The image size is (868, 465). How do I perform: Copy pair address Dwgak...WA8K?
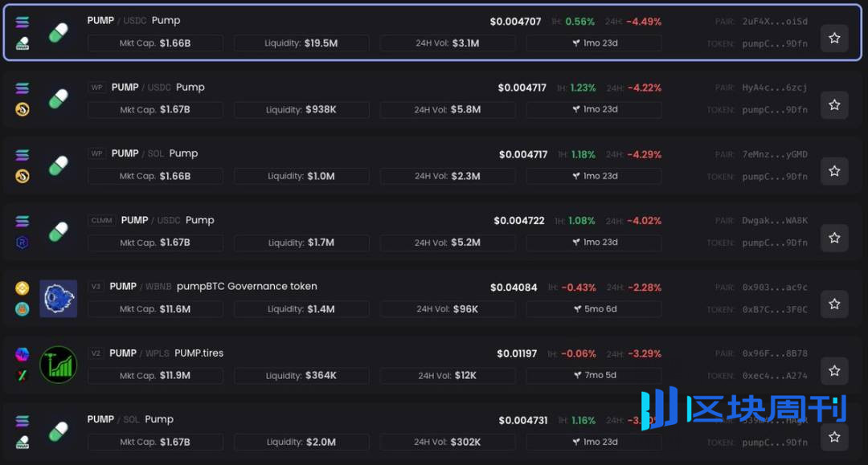coord(775,221)
